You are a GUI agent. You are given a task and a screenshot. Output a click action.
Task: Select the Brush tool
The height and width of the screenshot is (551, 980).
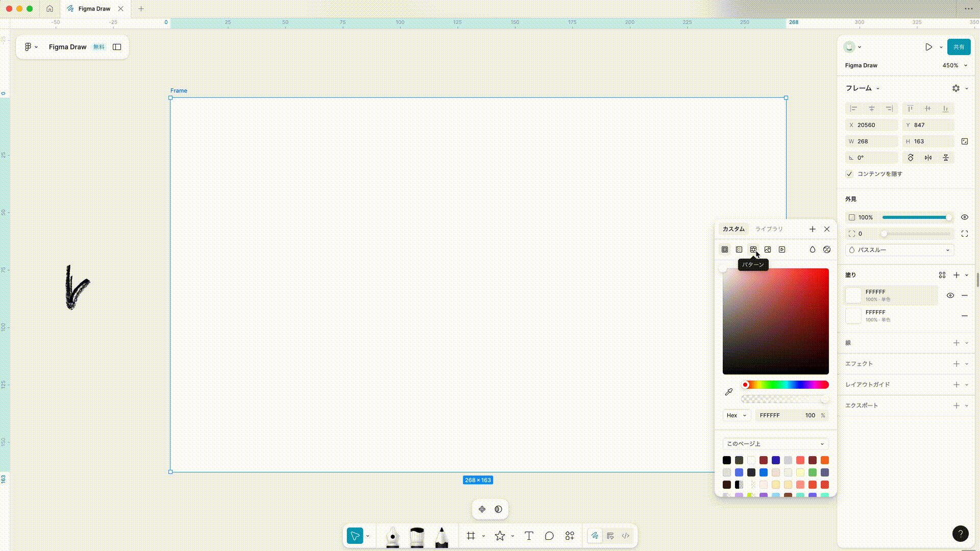[x=417, y=537]
